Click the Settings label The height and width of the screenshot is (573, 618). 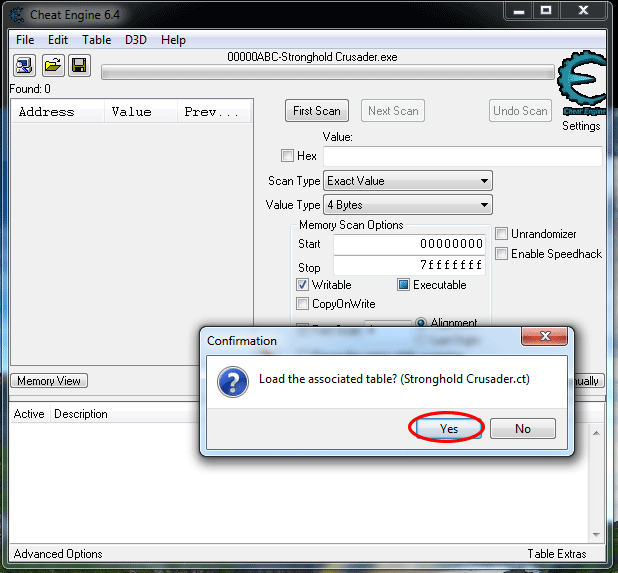tap(581, 126)
